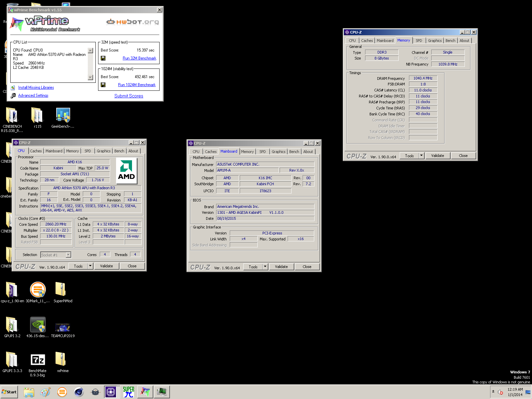Click the CPU List scroll up arrow
The width and height of the screenshot is (532, 399).
(x=90, y=51)
